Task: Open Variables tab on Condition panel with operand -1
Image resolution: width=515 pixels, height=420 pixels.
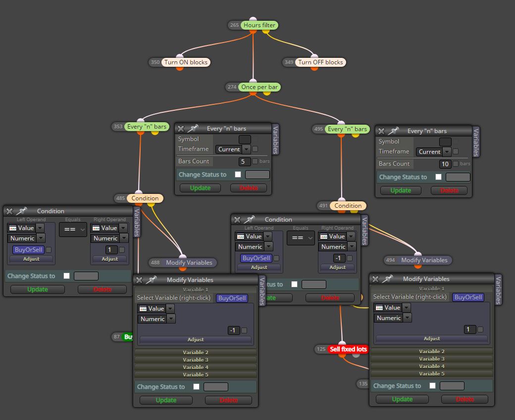Action: [364, 231]
